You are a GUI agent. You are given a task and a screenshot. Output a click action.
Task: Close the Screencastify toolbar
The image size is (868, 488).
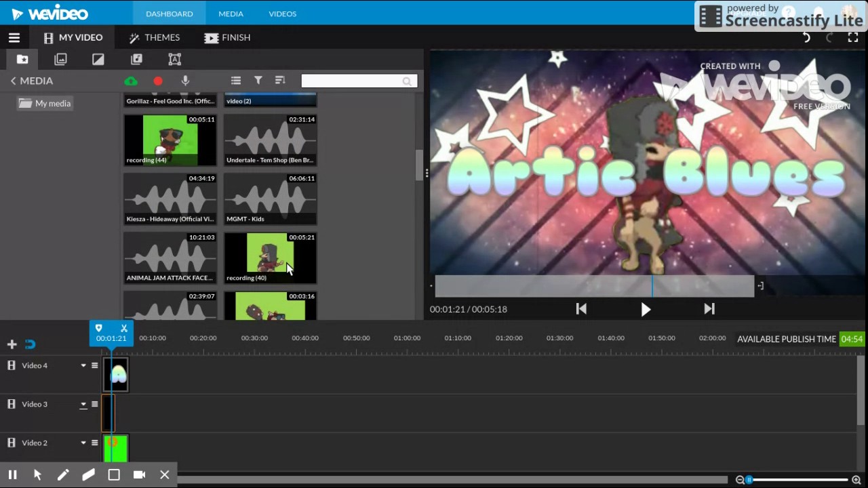(165, 475)
